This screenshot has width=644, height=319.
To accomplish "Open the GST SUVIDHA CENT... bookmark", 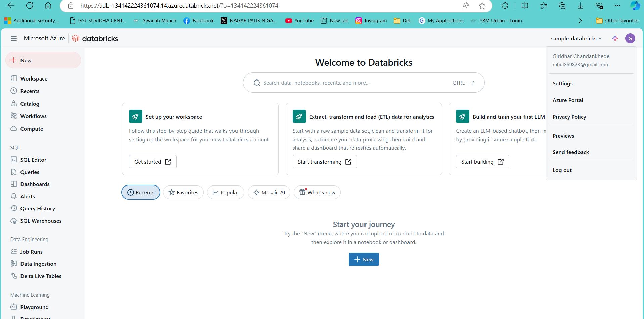I will [98, 21].
